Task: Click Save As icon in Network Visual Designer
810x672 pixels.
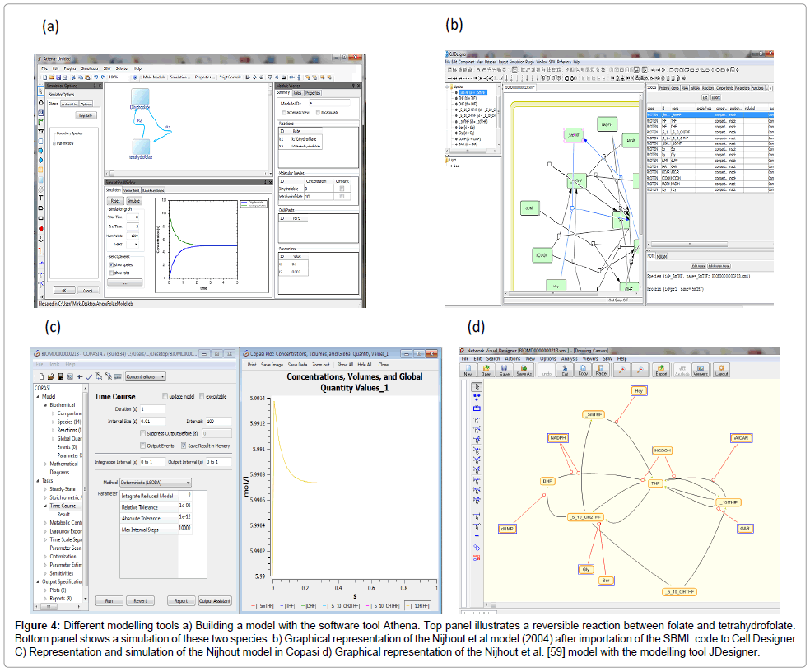Action: 524,370
